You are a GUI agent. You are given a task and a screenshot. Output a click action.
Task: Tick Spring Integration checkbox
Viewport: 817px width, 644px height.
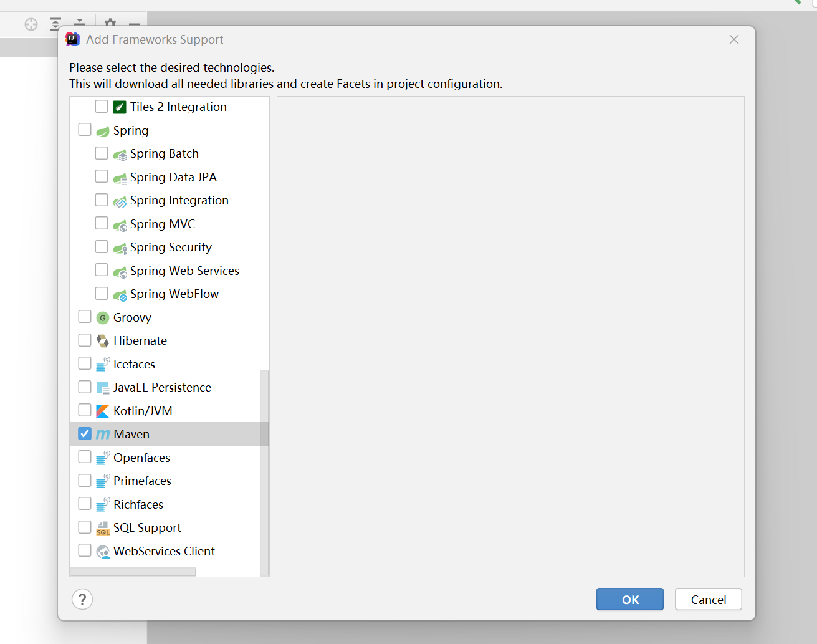pos(102,200)
